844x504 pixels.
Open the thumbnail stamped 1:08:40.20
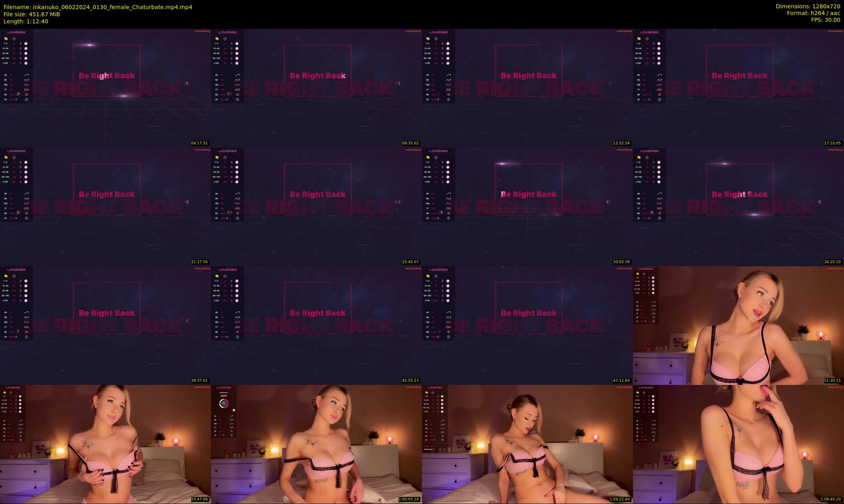click(x=738, y=444)
